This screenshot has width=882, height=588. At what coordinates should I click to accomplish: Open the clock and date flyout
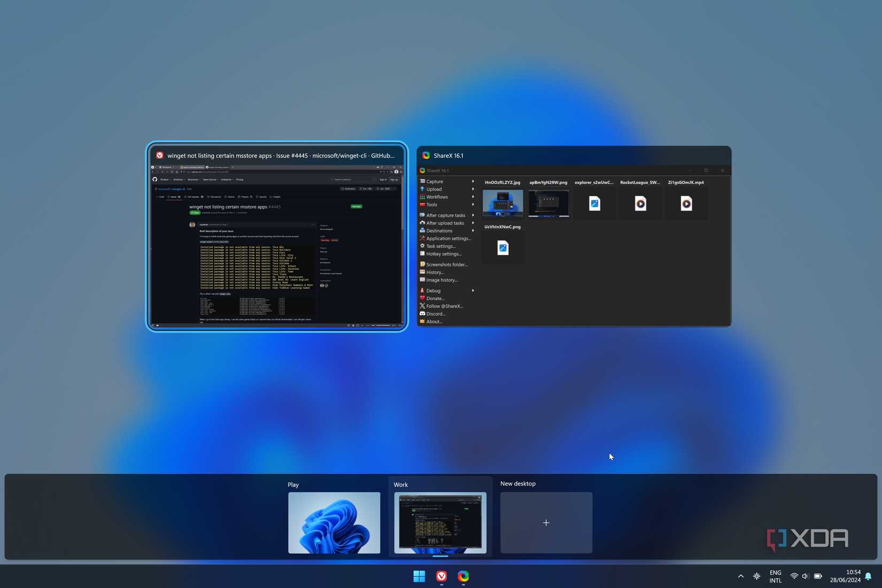pos(845,576)
